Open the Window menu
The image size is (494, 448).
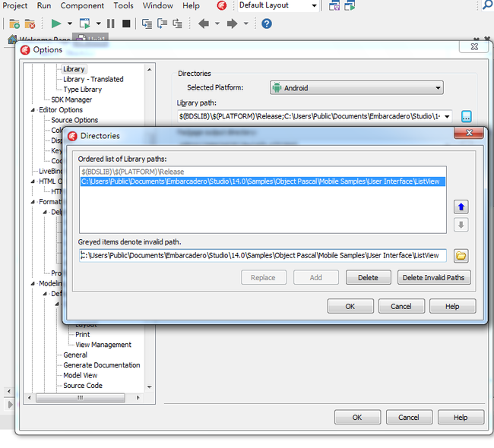158,5
